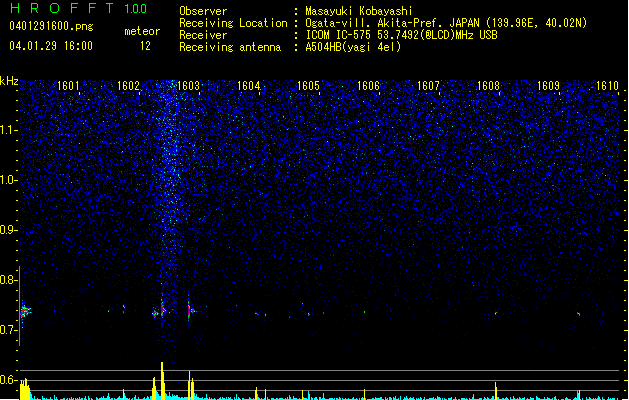Viewport: 629px width, 400px height.
Task: Click the 'meteor' count label
Action: (x=142, y=31)
